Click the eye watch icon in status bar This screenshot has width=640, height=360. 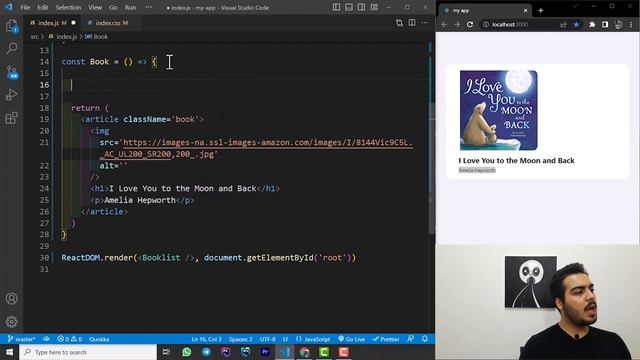coord(47,339)
